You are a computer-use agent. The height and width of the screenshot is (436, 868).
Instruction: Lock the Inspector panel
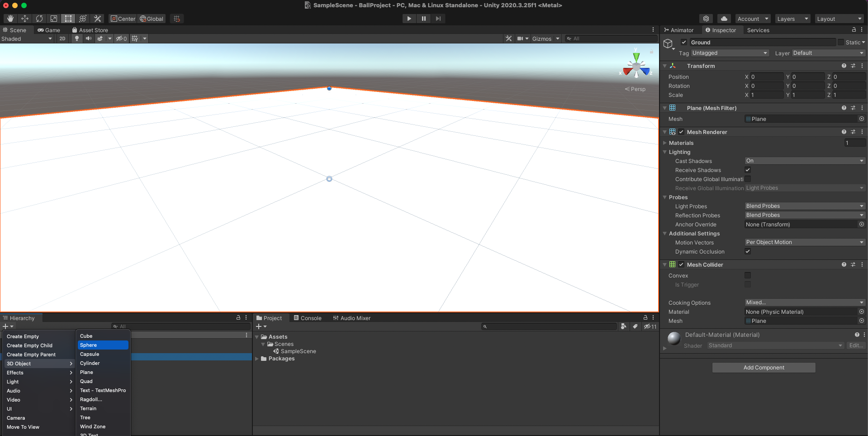(854, 30)
